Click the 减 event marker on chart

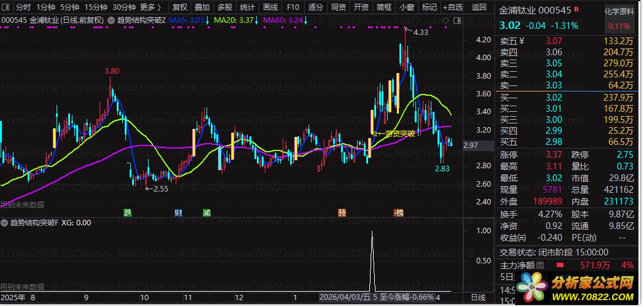coord(206,212)
